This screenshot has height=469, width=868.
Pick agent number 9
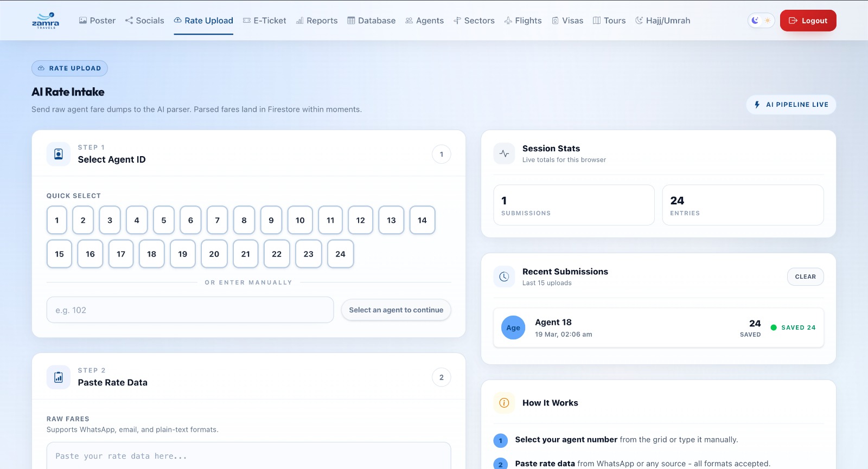tap(271, 220)
